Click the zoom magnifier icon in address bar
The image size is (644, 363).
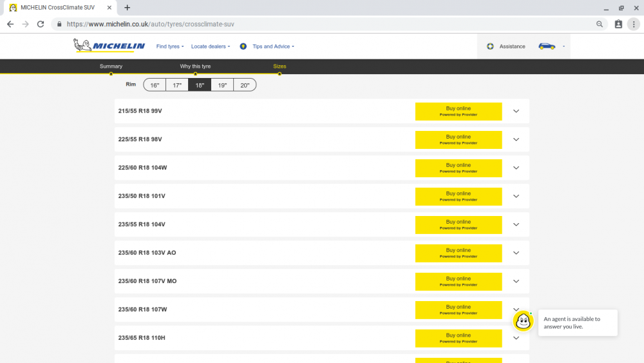tap(600, 25)
